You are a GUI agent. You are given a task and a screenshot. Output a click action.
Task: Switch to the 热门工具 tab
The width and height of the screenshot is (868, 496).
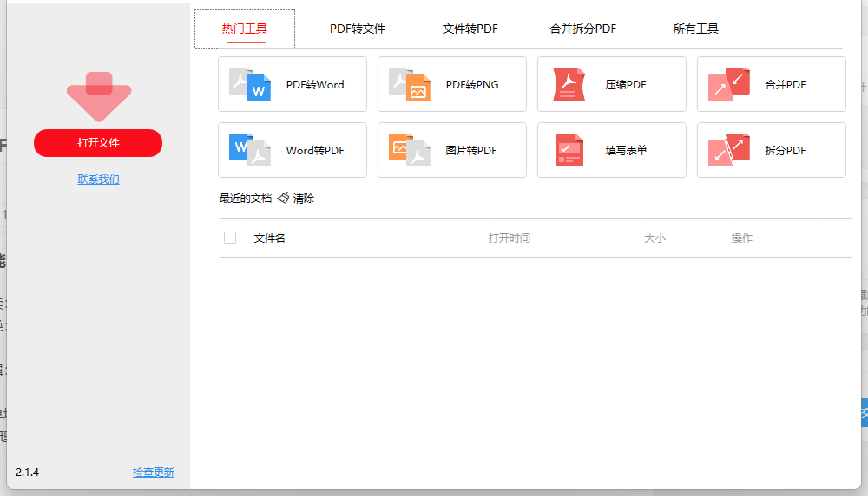tap(244, 29)
